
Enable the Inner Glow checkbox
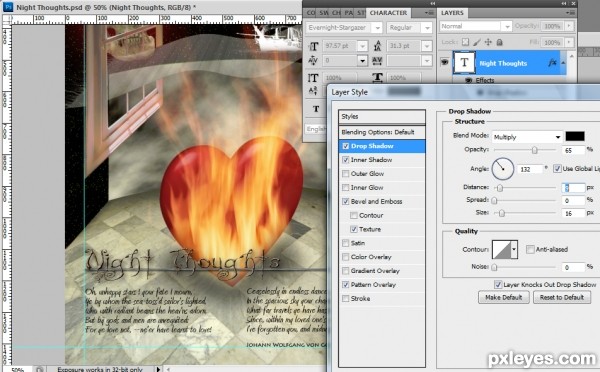pyautogui.click(x=346, y=188)
